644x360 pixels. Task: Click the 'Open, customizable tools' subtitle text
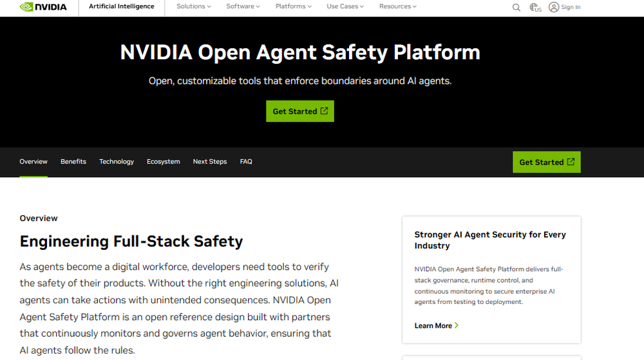[300, 81]
